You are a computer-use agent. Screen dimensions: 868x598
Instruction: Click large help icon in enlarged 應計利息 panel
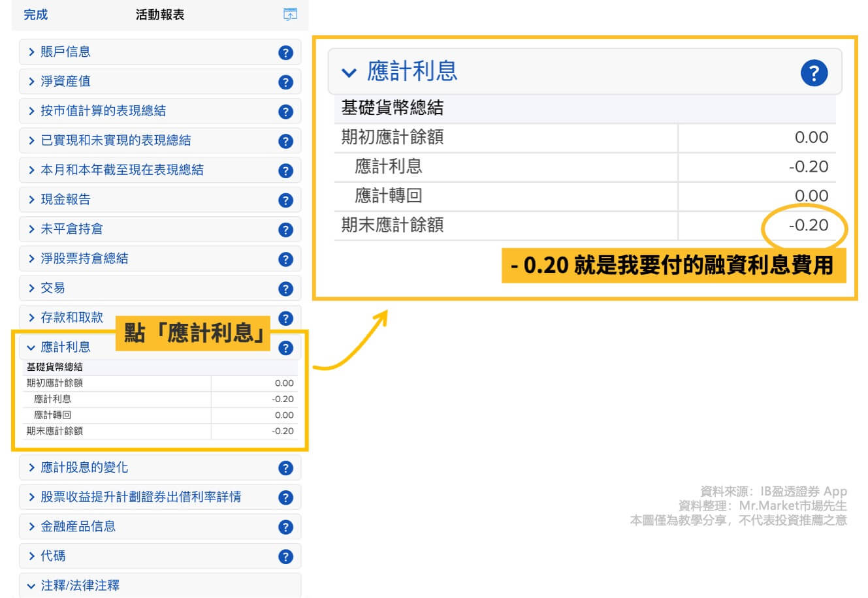click(813, 73)
